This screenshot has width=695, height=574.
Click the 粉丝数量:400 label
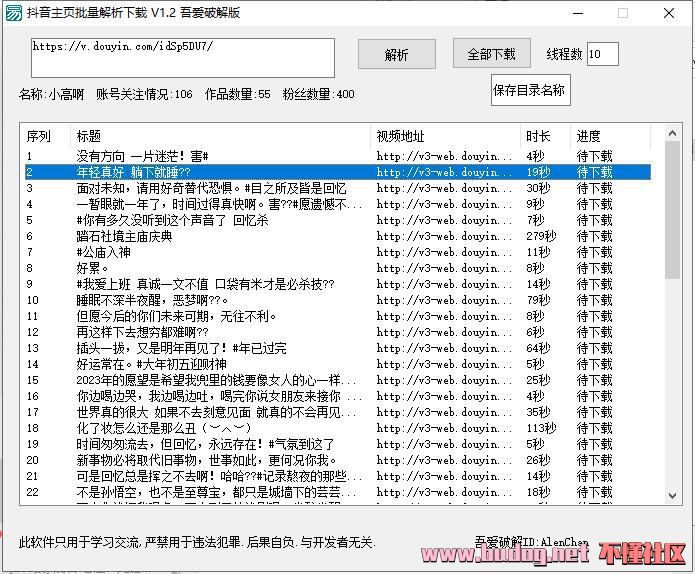point(319,94)
